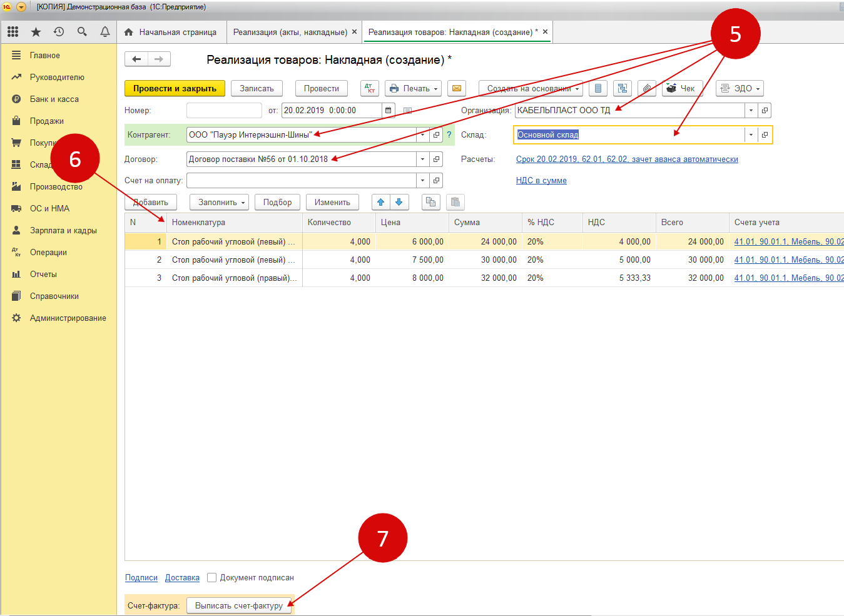
Task: Click row 3 Стол рабочий угловой (правый)
Action: click(234, 278)
